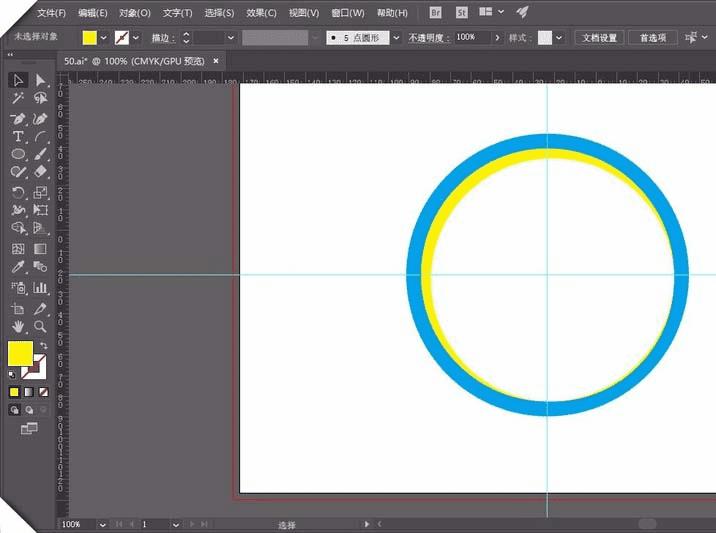The height and width of the screenshot is (533, 716).
Task: Pick the Eyedropper tool
Action: click(18, 267)
